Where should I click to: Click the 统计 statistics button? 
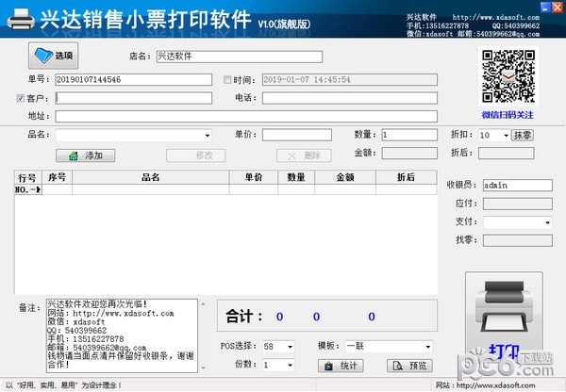[341, 366]
